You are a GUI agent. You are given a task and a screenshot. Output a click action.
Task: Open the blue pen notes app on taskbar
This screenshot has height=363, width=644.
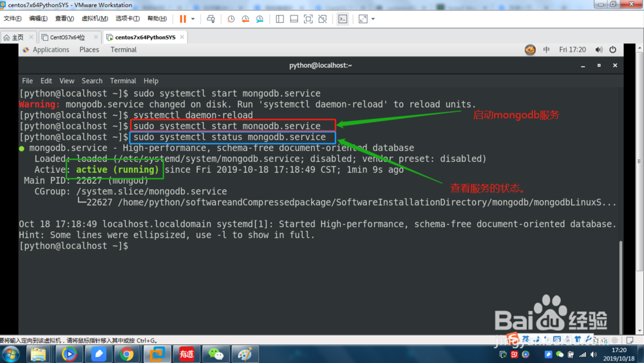click(x=99, y=355)
